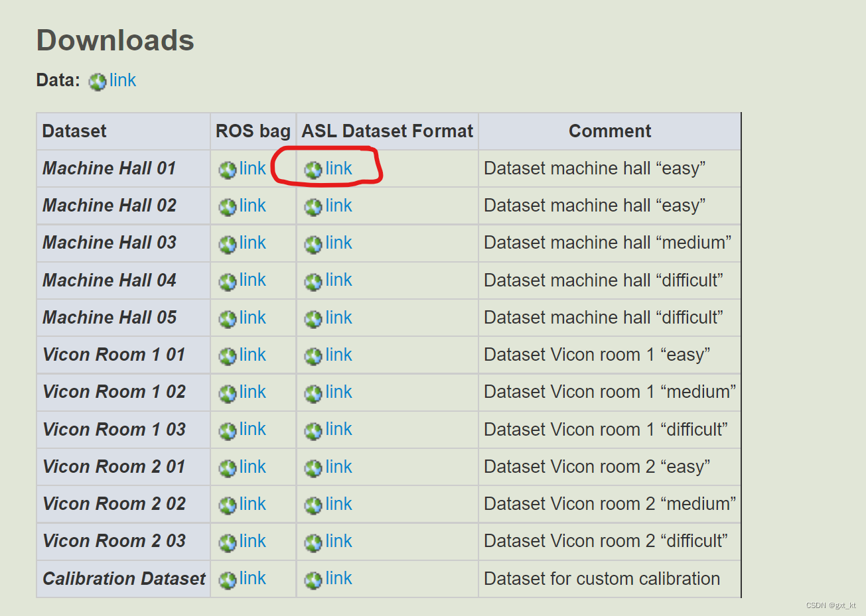
Task: Open ASL format link for Machine Hall 02
Action: 338,206
